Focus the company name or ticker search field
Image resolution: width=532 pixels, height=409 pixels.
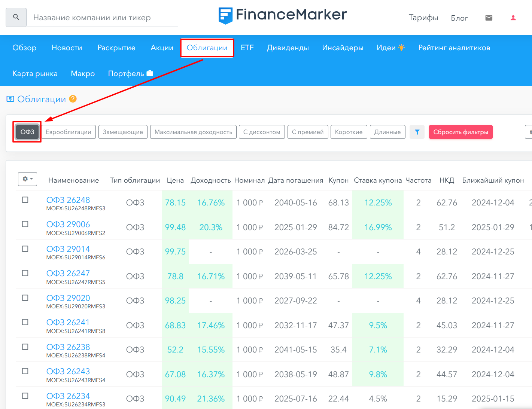tap(103, 17)
